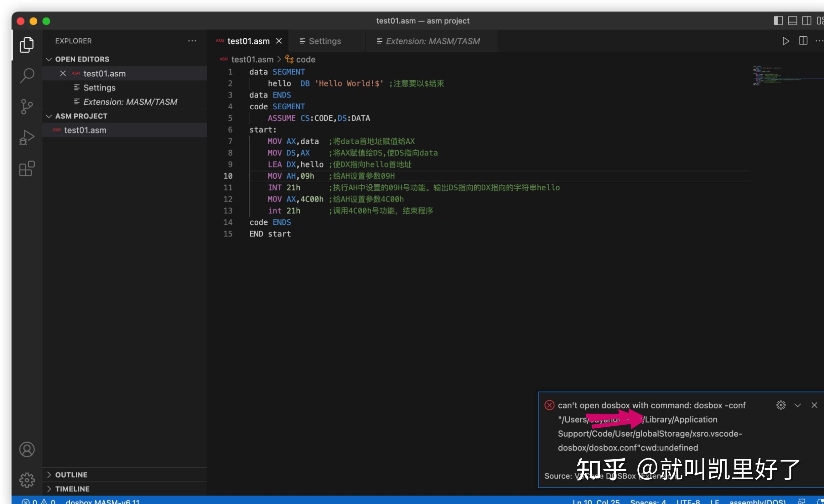
Task: Click the EXPLORER panel title
Action: [x=73, y=41]
